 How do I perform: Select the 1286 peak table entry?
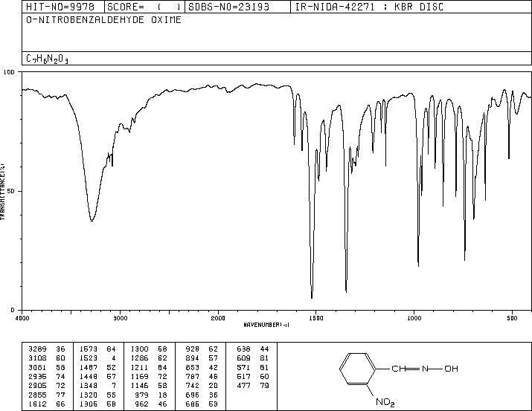click(149, 358)
